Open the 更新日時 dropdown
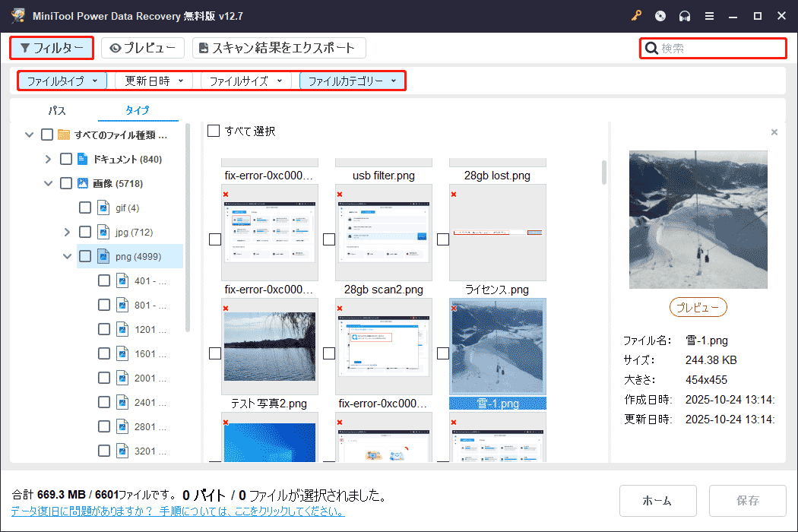798x532 pixels. (x=153, y=80)
